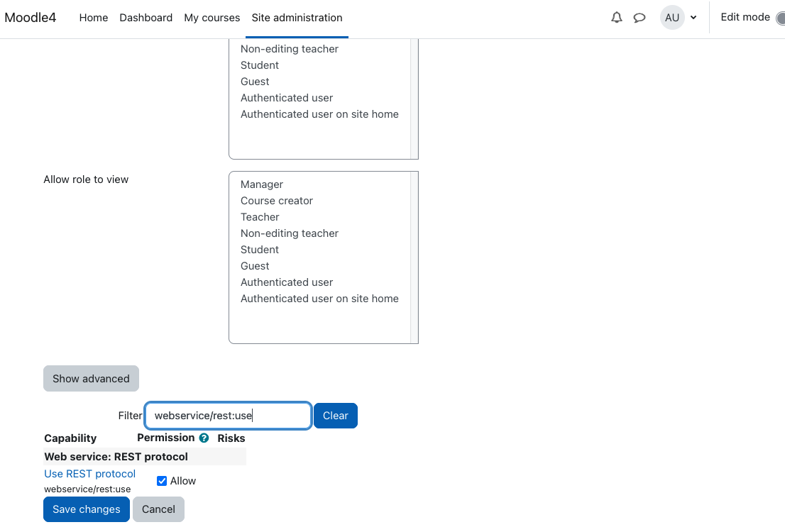Screen dimensions: 785x532
Task: Uncheck the Allow checkbox for REST protocol
Action: pyautogui.click(x=162, y=481)
